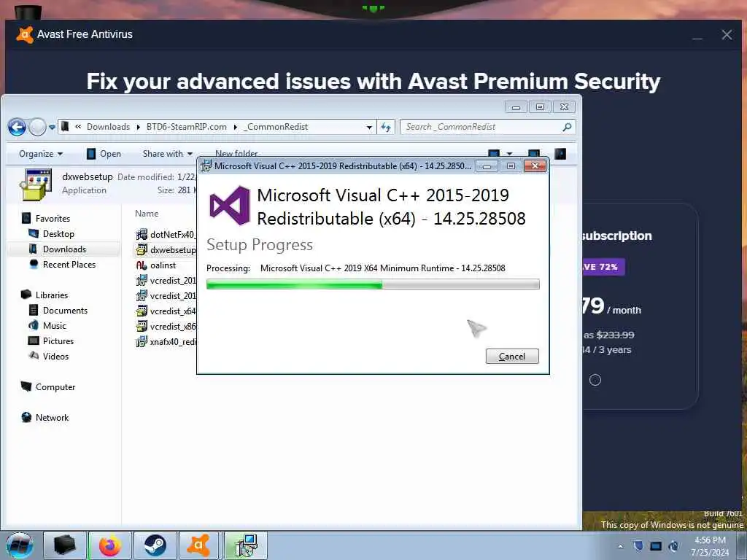Click BTD6-SteamRIP.com breadcrumb segment
747x560 pixels.
tap(186, 127)
